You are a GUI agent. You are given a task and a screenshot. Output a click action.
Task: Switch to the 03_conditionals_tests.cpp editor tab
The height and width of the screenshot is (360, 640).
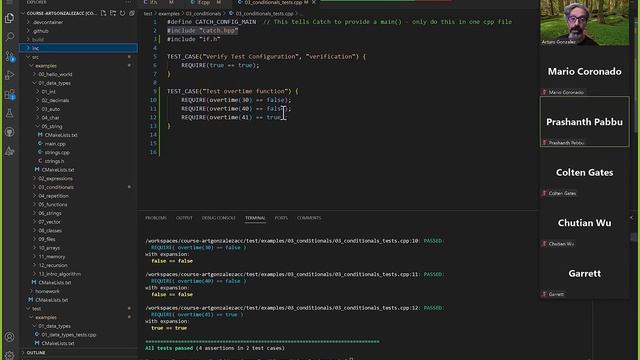[x=273, y=2]
